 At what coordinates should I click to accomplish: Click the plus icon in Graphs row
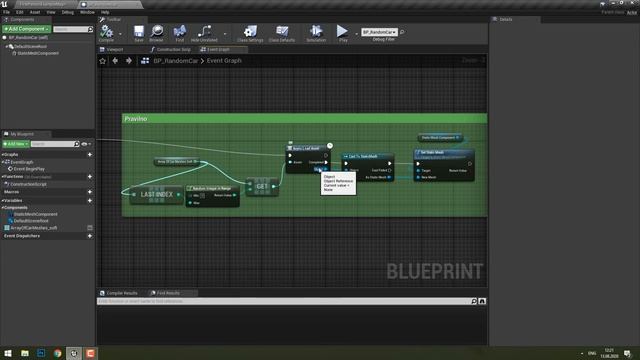[90, 155]
